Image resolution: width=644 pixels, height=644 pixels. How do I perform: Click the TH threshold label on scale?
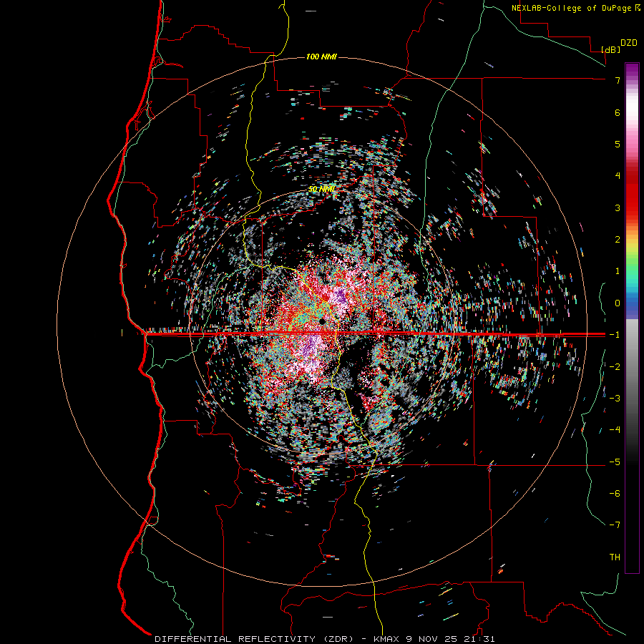[615, 557]
